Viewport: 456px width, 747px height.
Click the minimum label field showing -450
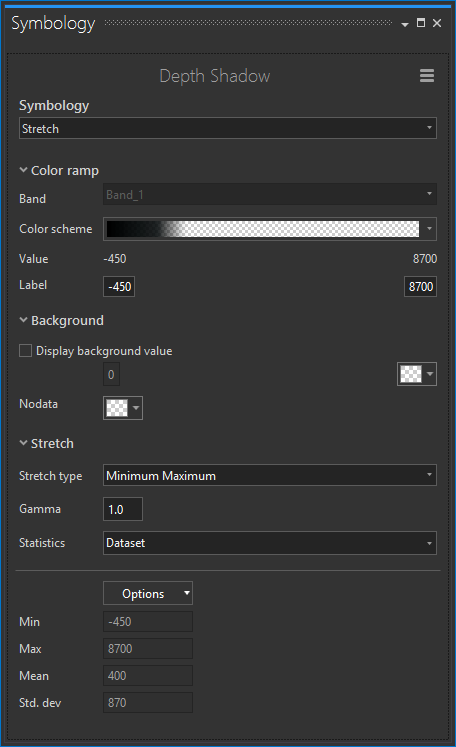click(119, 286)
